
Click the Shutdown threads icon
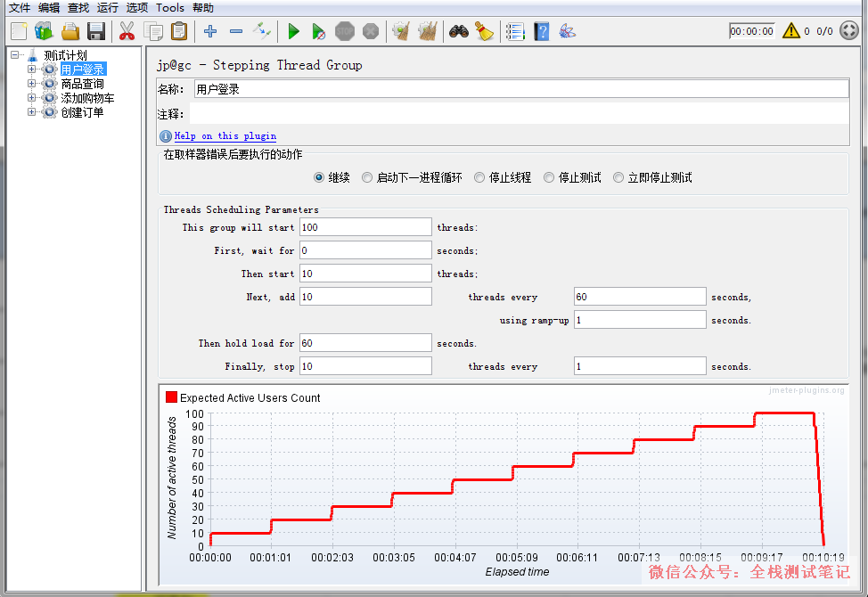(x=371, y=31)
